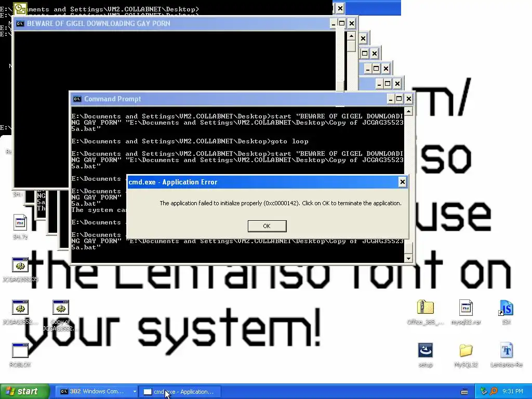Select the Lentariso-Re font file icon
This screenshot has height=399, width=532.
tap(506, 355)
